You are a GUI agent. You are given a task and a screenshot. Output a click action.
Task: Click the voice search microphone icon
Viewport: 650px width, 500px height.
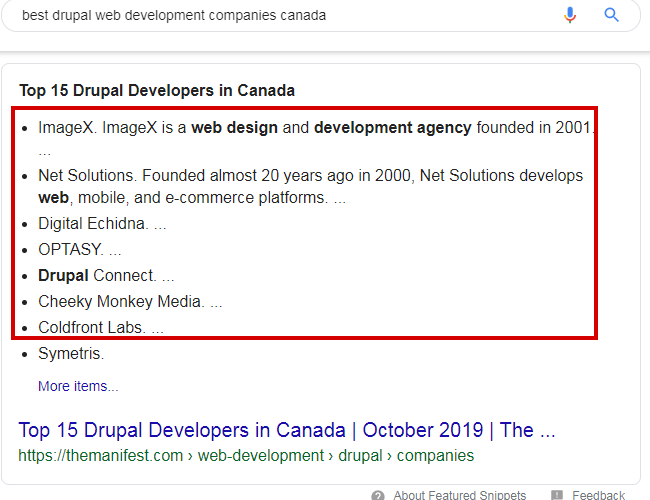(x=570, y=15)
